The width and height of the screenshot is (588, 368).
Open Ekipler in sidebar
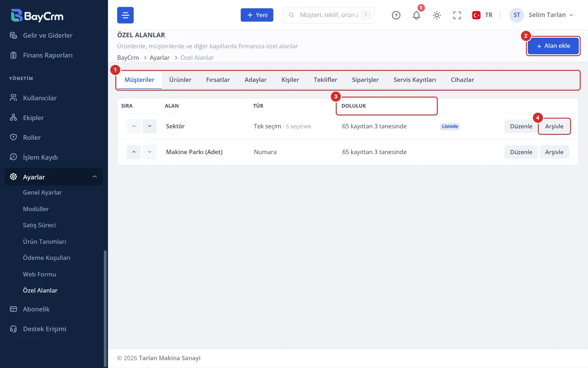click(x=54, y=118)
